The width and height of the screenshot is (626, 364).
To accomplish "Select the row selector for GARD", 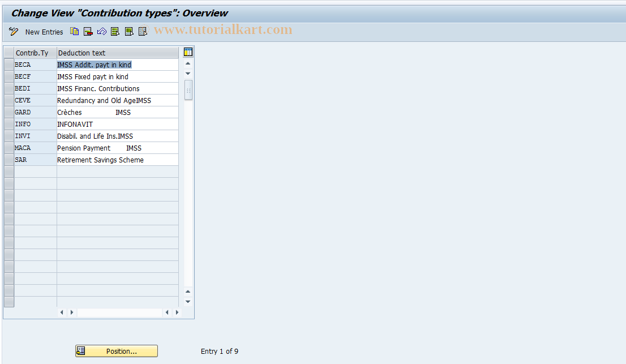I will coord(9,113).
